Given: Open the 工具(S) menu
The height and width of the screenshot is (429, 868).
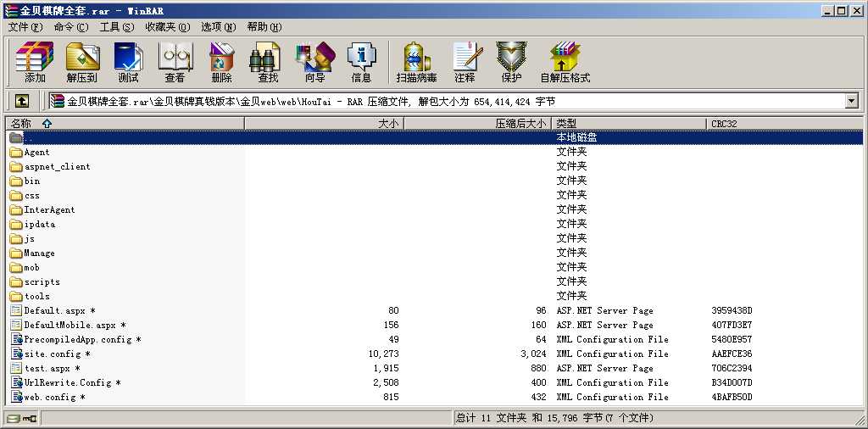Looking at the screenshot, I should coord(117,26).
